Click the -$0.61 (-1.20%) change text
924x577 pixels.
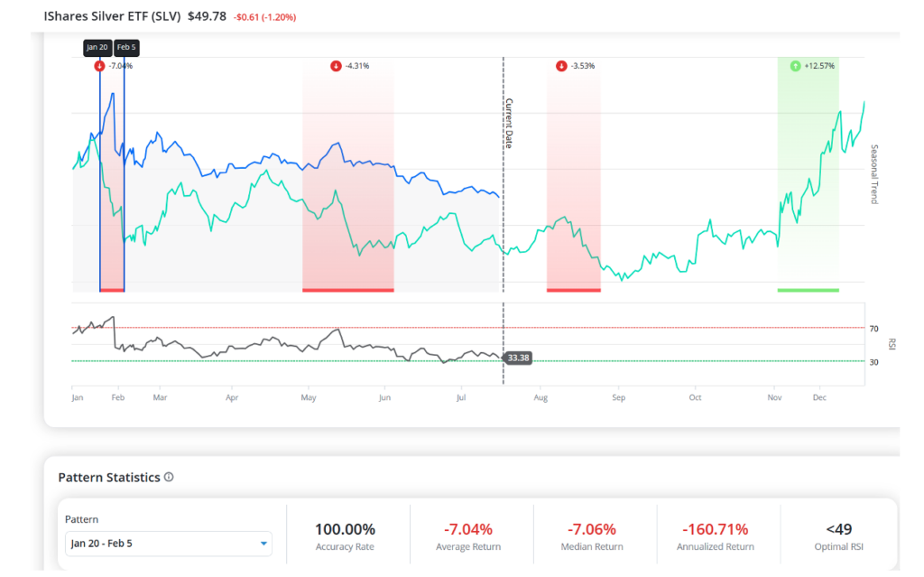click(x=265, y=18)
